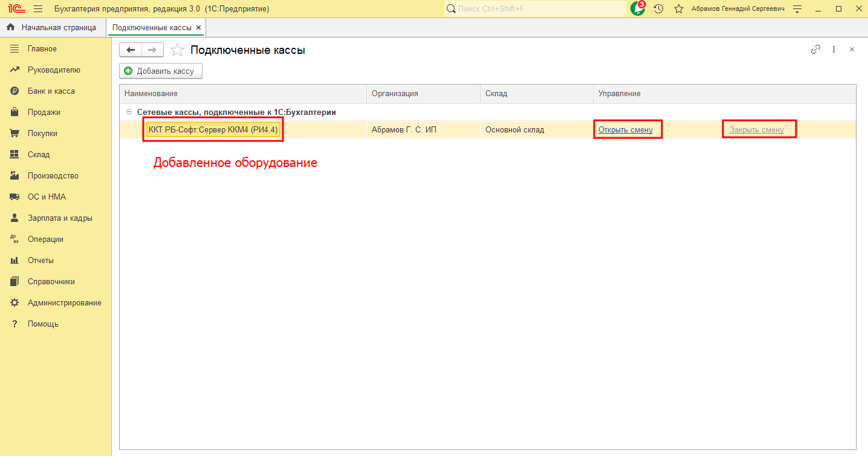Select ККТ РБ-Софт:Сервер ККМ4 row name
This screenshot has width=868, height=456.
coord(213,129)
